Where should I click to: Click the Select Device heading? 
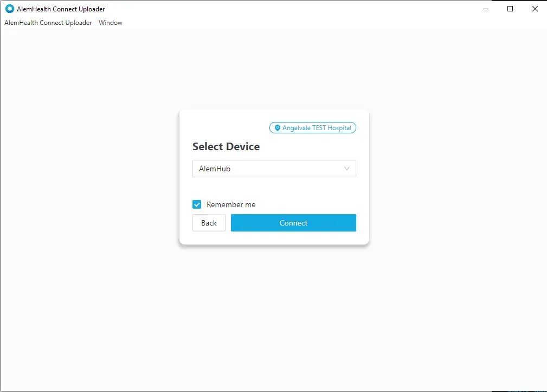coord(226,146)
